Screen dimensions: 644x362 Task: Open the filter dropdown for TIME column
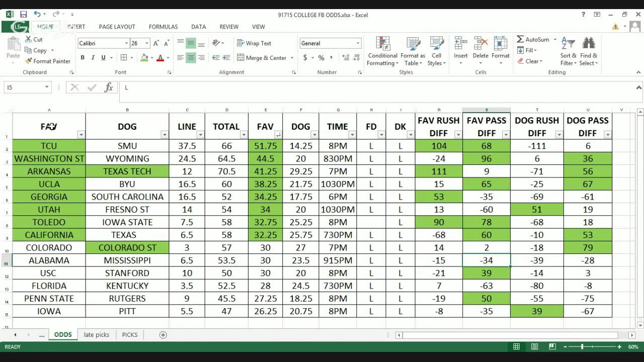(x=352, y=134)
